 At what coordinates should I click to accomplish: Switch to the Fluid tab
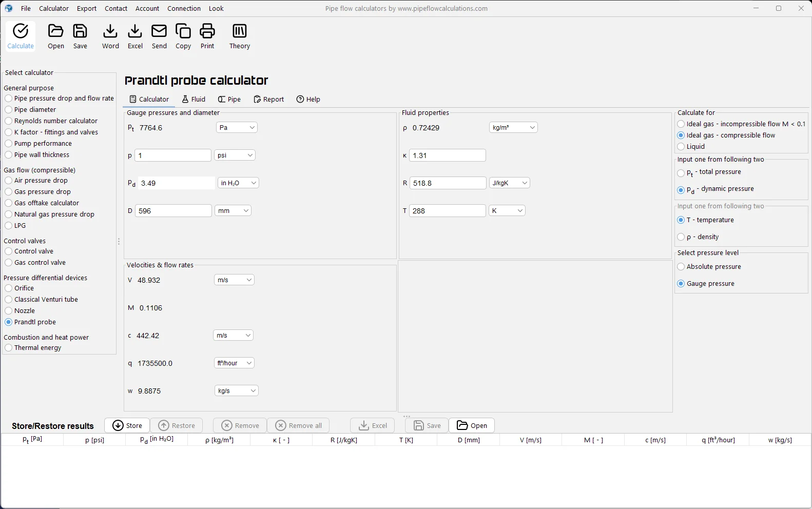(194, 99)
